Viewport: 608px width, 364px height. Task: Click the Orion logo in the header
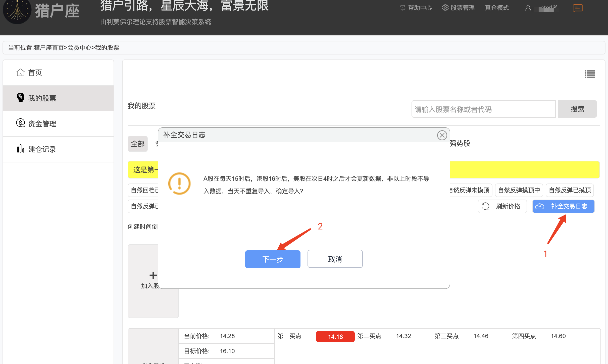tap(17, 11)
